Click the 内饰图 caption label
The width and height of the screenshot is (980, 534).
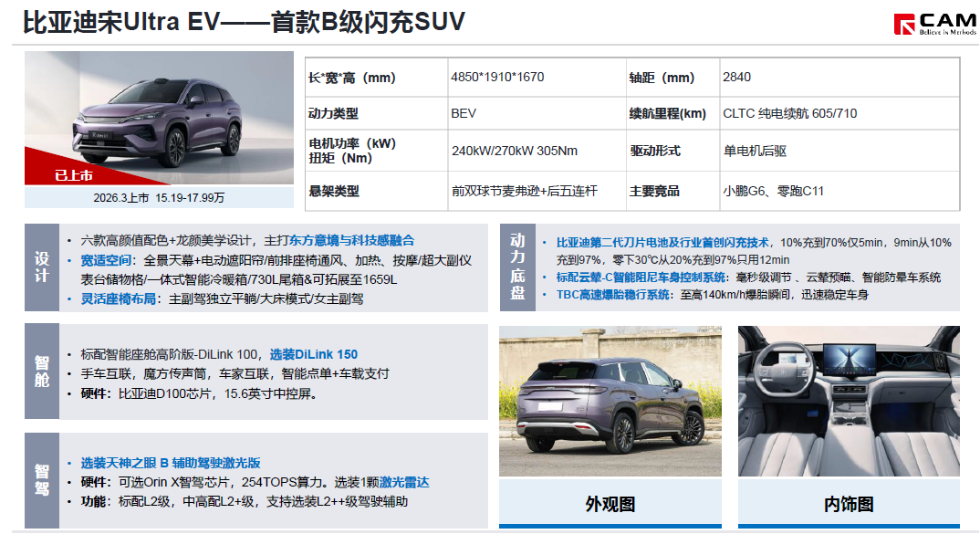tap(848, 504)
